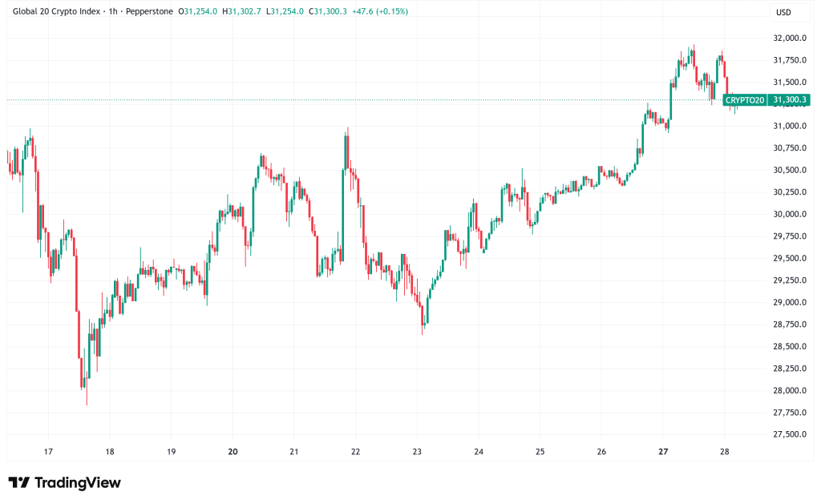Click the TradingView logo icon
The image size is (821, 504).
click(x=19, y=482)
